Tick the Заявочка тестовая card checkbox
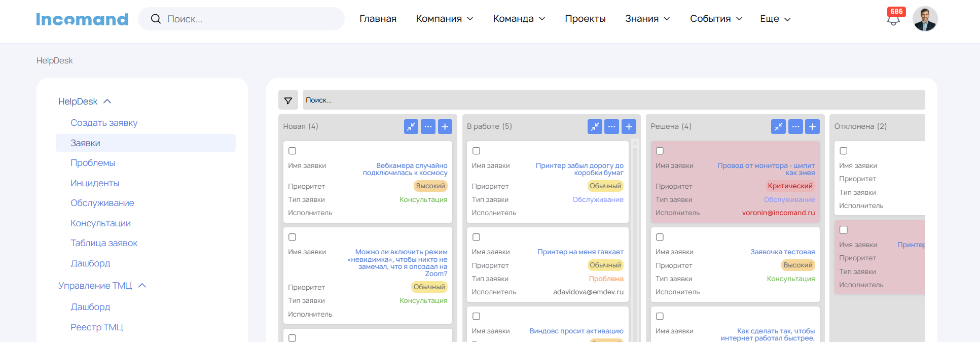 (x=660, y=237)
